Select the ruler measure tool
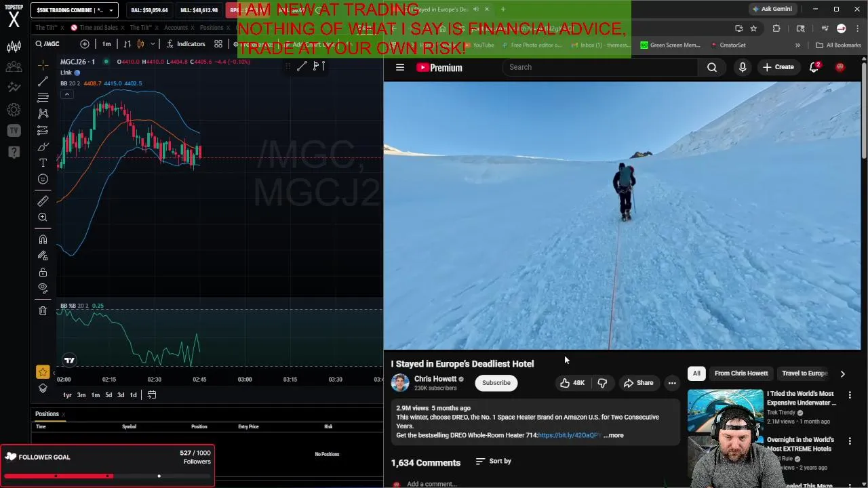The image size is (868, 488). coord(43,201)
